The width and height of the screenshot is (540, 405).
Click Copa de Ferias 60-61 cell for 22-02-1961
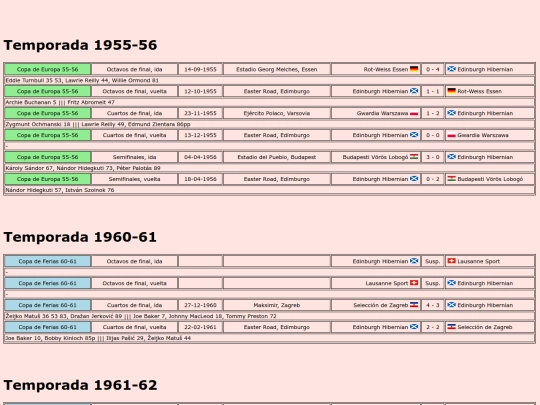pos(48,327)
